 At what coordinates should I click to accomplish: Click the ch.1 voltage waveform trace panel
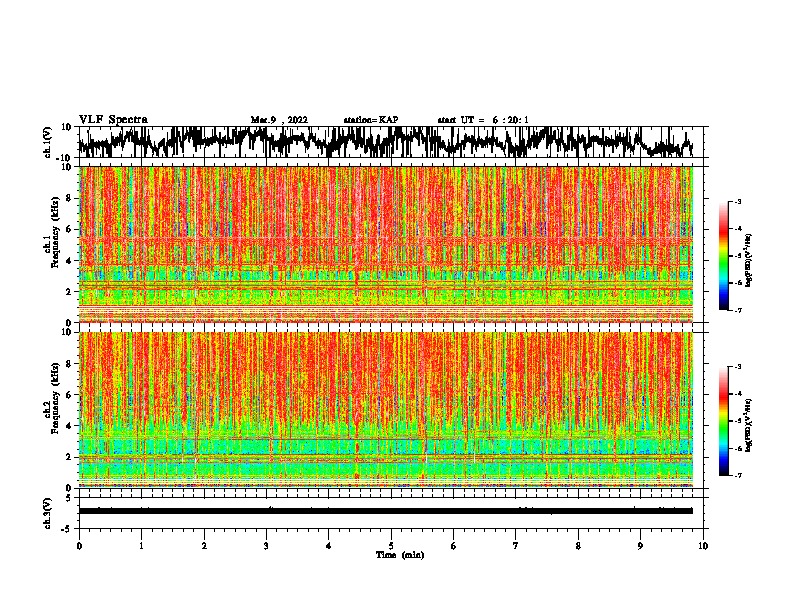coord(391,142)
